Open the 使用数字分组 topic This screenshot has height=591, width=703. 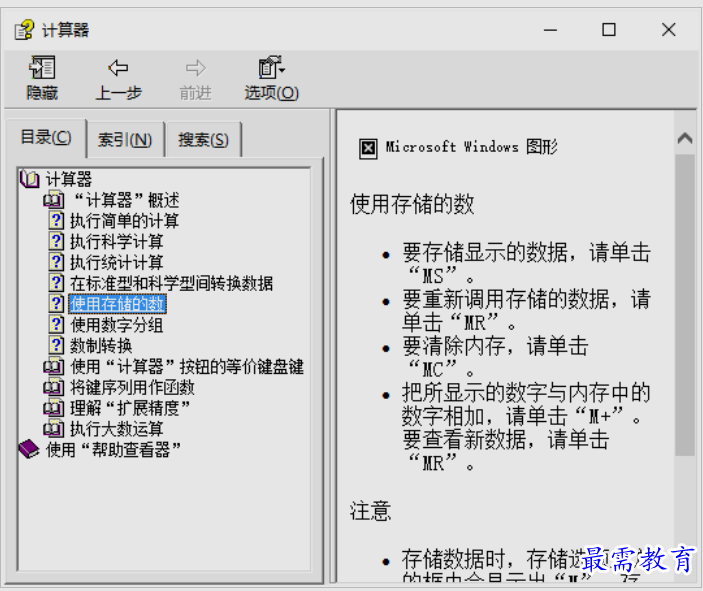click(x=117, y=325)
